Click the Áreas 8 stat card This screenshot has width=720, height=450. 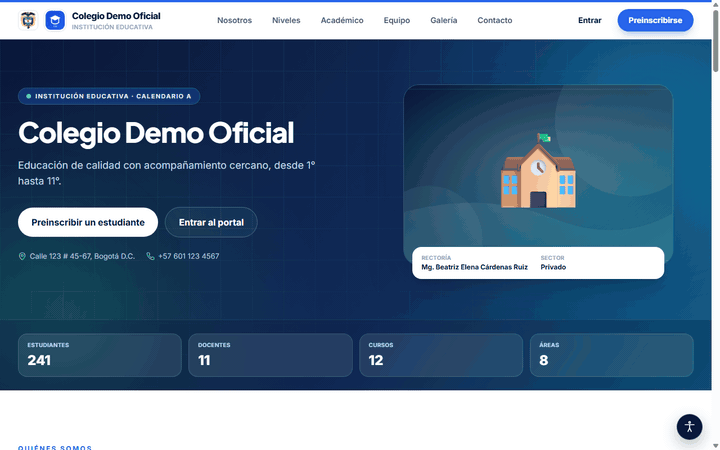(x=612, y=355)
